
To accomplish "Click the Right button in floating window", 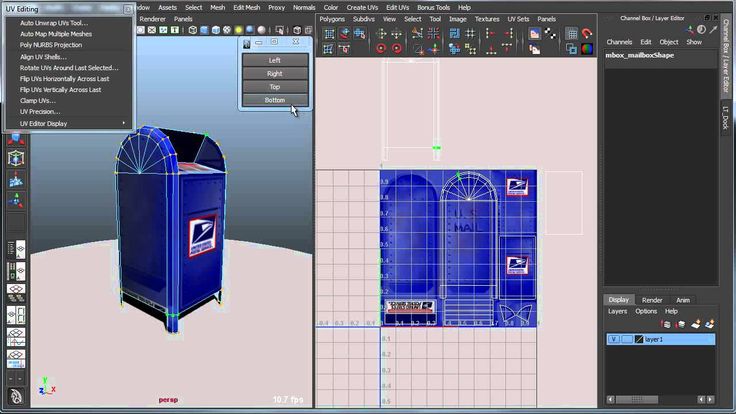I will [275, 74].
